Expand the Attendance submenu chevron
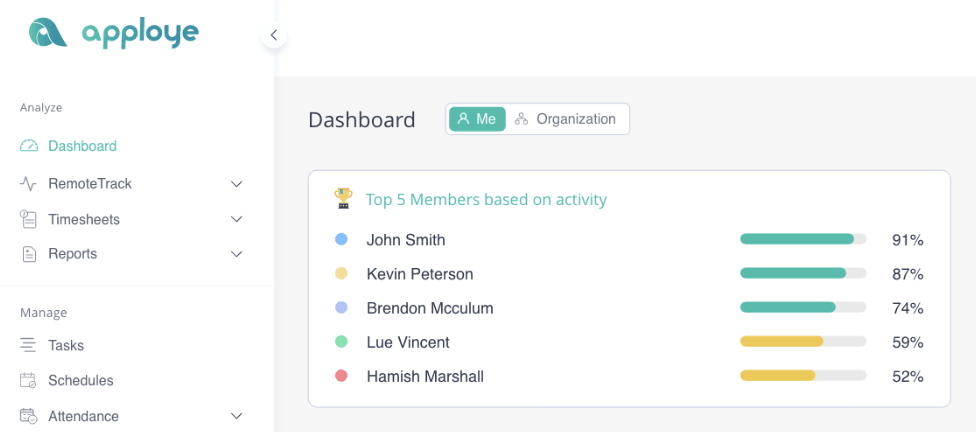This screenshot has height=432, width=976. (237, 416)
